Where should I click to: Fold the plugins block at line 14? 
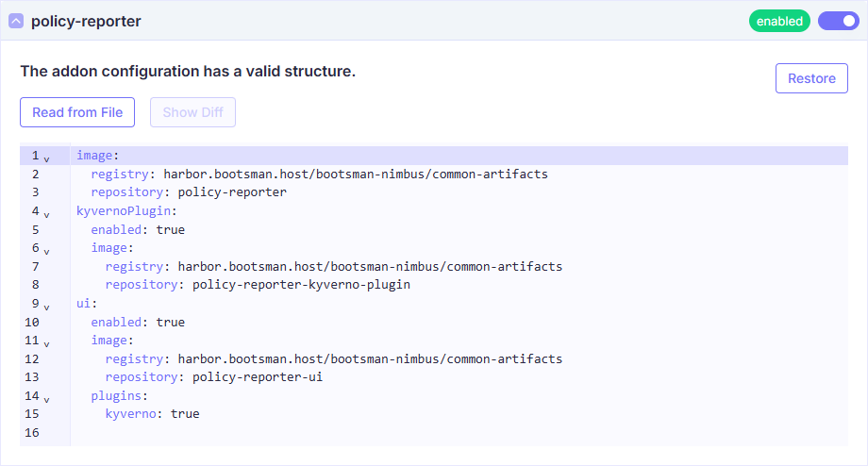(x=47, y=399)
